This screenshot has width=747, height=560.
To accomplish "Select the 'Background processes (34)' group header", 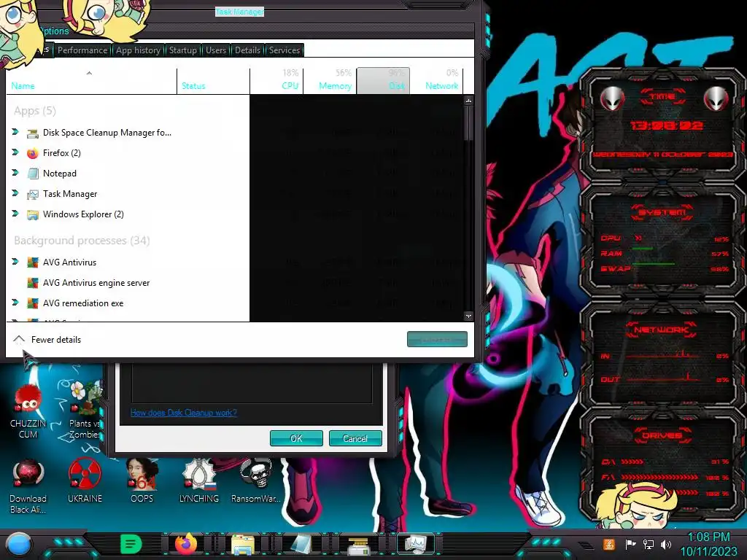I will [82, 241].
